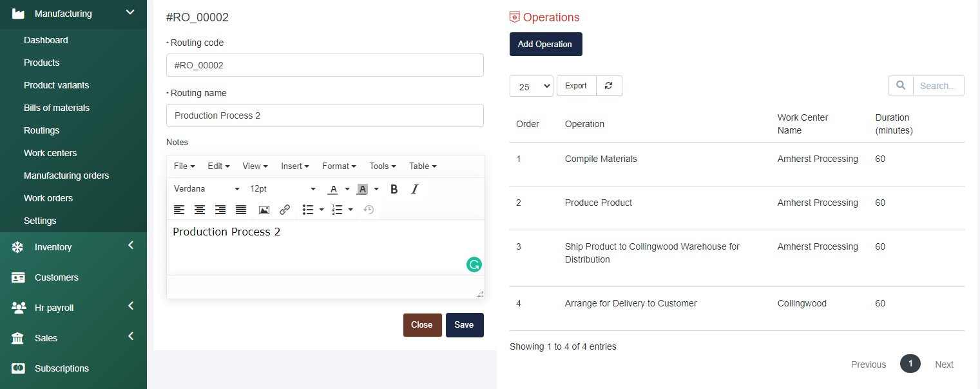
Task: Align Notes text to the right
Action: 220,210
